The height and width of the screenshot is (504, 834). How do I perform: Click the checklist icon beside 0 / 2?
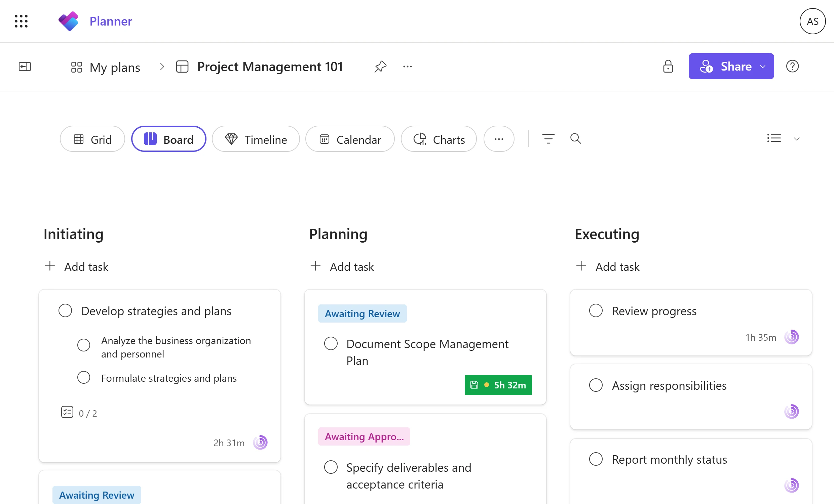pyautogui.click(x=67, y=412)
